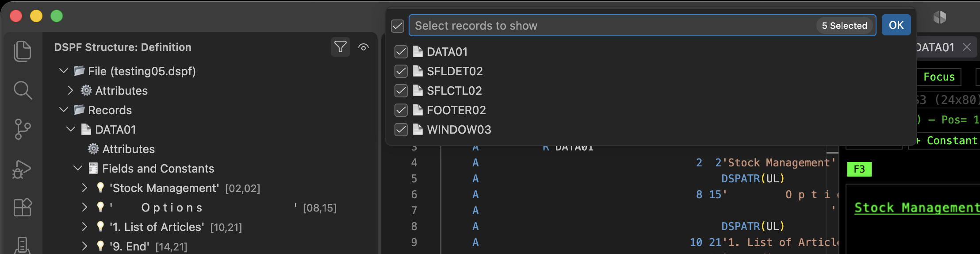The width and height of the screenshot is (980, 254).
Task: Click the bulb icon of 'O p t i o n s' constant
Action: (100, 207)
